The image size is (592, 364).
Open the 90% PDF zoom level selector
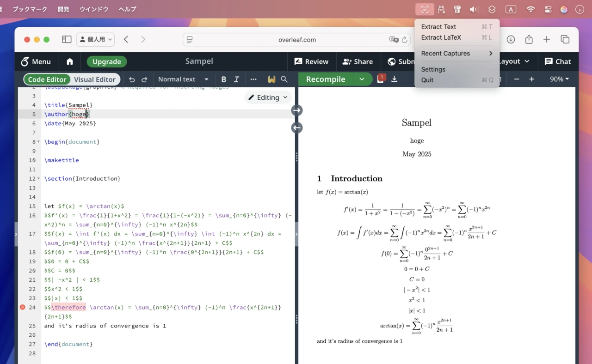click(x=559, y=79)
